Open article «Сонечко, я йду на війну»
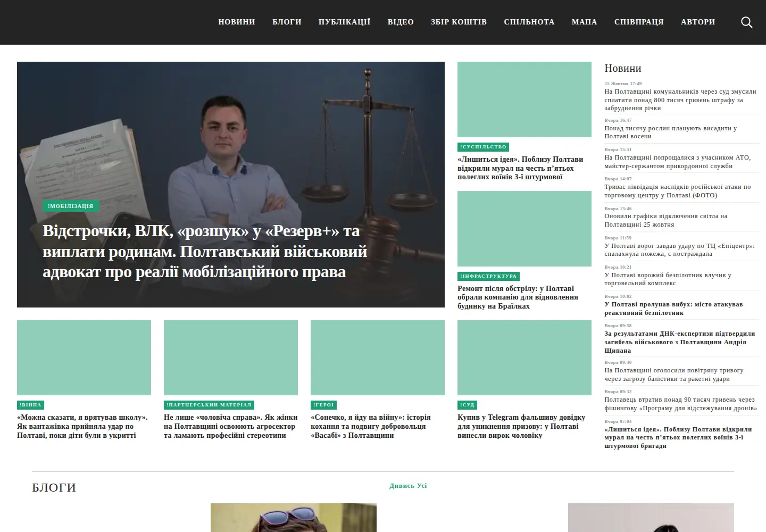This screenshot has height=532, width=766. 371,426
